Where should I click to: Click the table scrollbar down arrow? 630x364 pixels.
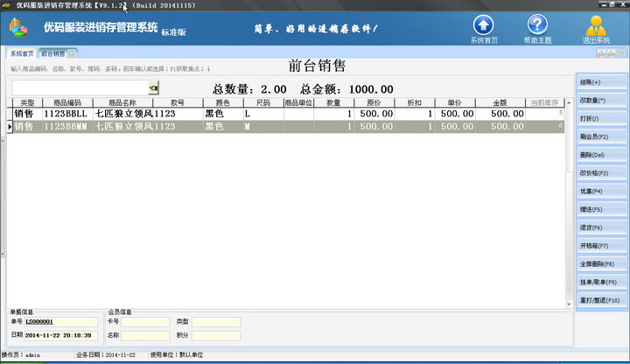569,304
